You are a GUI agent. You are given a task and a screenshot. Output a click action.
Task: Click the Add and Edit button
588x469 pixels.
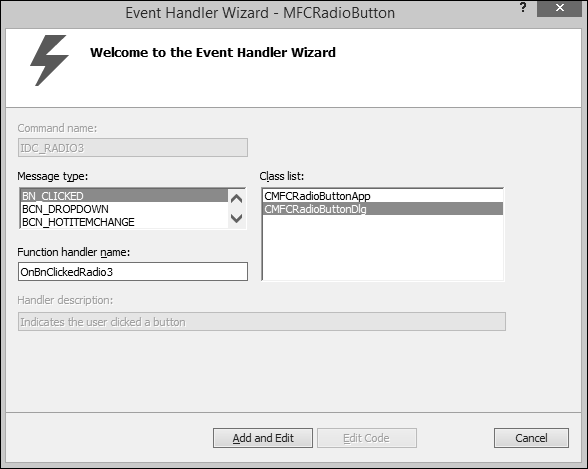click(x=263, y=438)
